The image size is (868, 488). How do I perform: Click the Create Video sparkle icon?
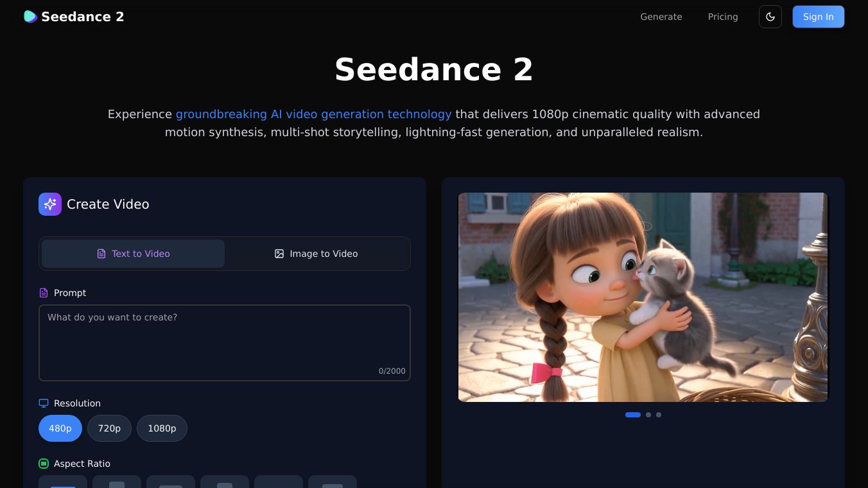[50, 204]
